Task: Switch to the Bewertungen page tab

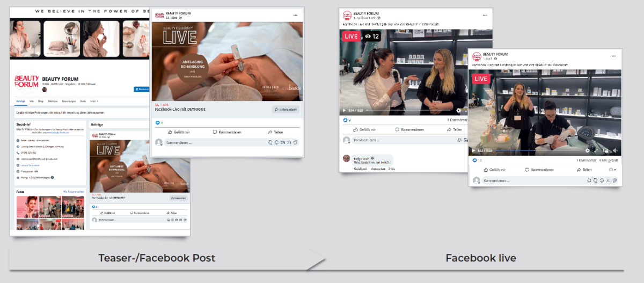Action: (69, 101)
